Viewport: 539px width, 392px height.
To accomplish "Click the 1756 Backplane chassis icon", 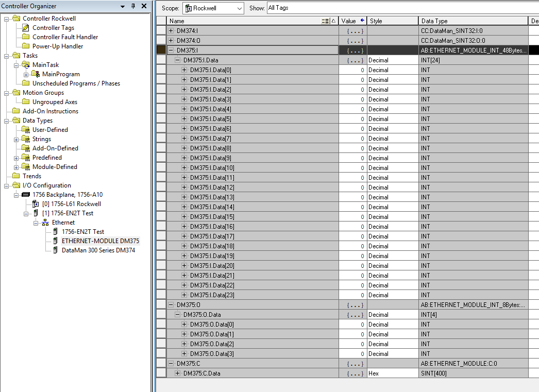I will pos(26,195).
